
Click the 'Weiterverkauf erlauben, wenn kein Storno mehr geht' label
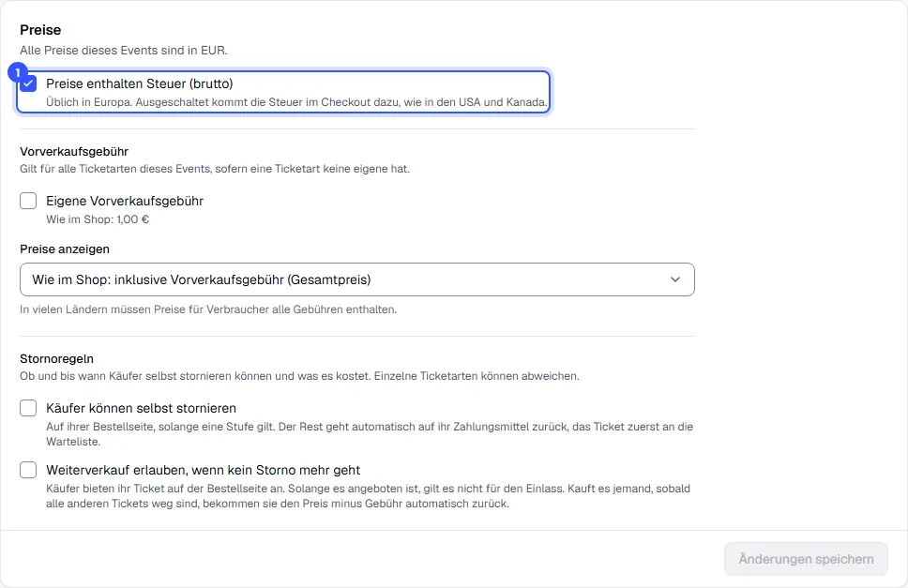pos(204,470)
